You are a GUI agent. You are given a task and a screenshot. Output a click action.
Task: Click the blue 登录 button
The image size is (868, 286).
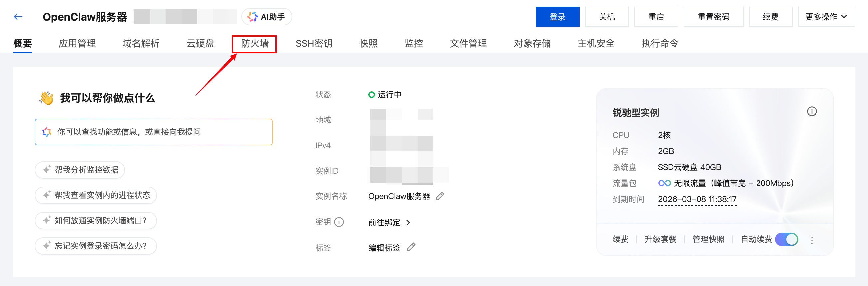(558, 17)
